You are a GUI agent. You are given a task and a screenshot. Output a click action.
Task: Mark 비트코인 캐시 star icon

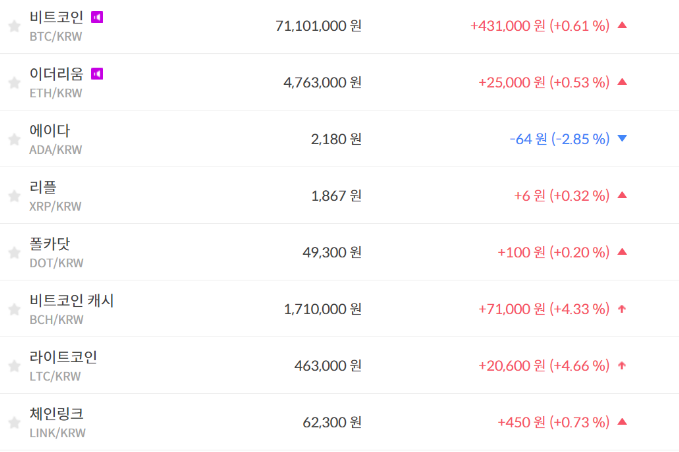coord(14,309)
